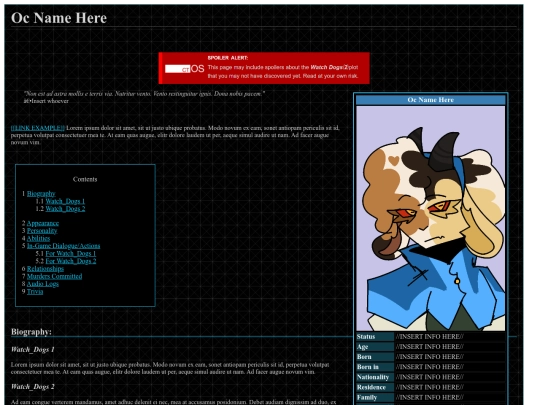Click the Biography: section heading
540x405 pixels.
coord(31,332)
